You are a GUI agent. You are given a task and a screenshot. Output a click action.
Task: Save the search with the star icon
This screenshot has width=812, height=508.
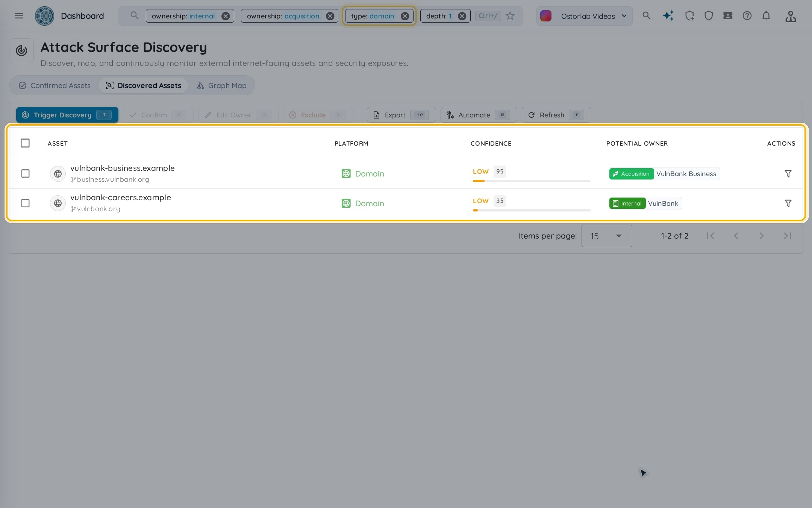[x=510, y=16]
